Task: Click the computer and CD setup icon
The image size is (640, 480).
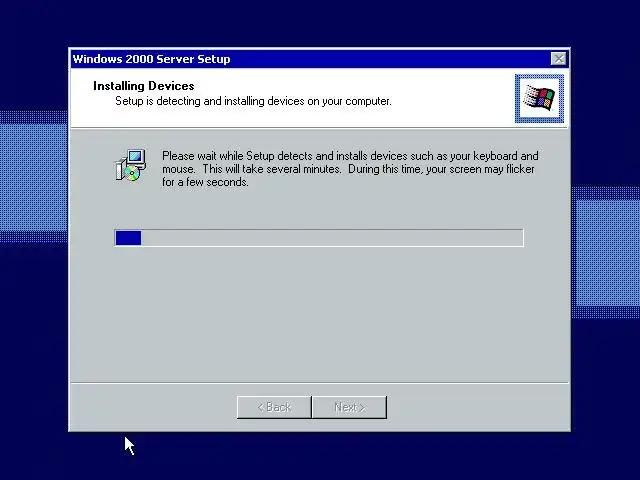Action: 131,165
